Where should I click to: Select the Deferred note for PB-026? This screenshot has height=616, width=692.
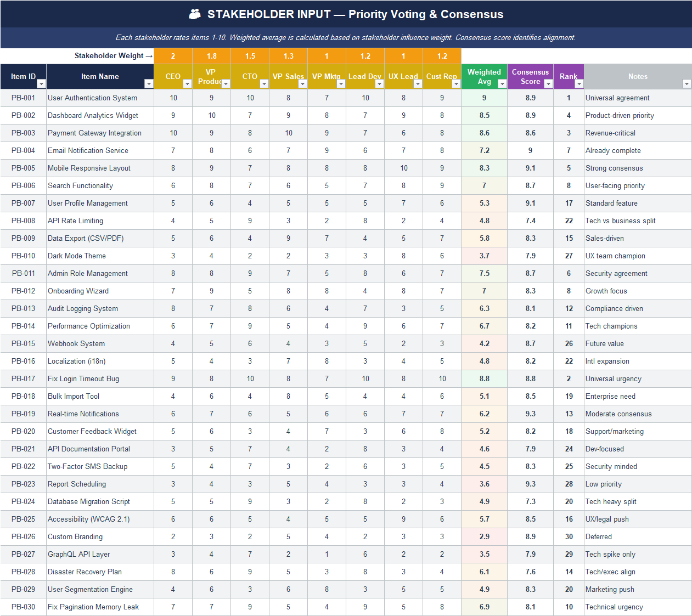click(638, 536)
